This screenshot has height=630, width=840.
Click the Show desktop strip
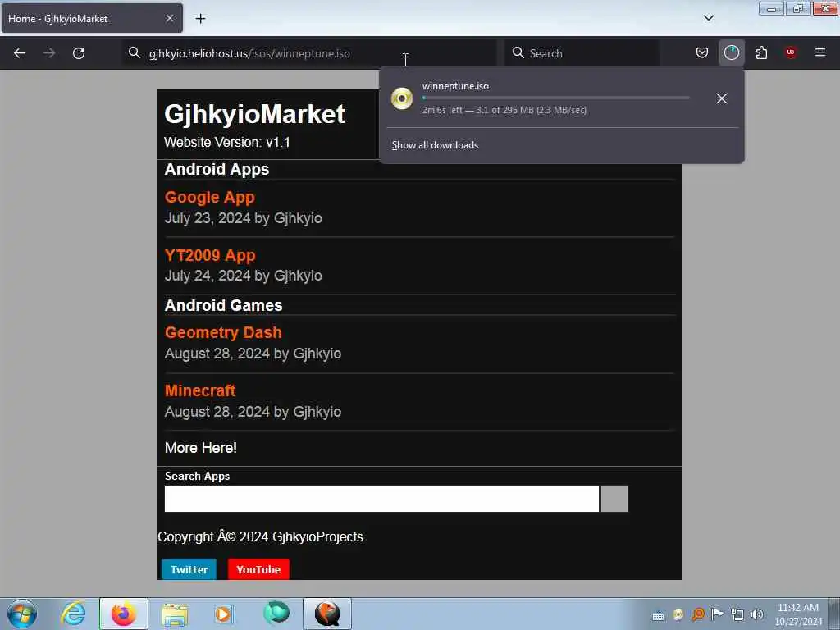834,614
